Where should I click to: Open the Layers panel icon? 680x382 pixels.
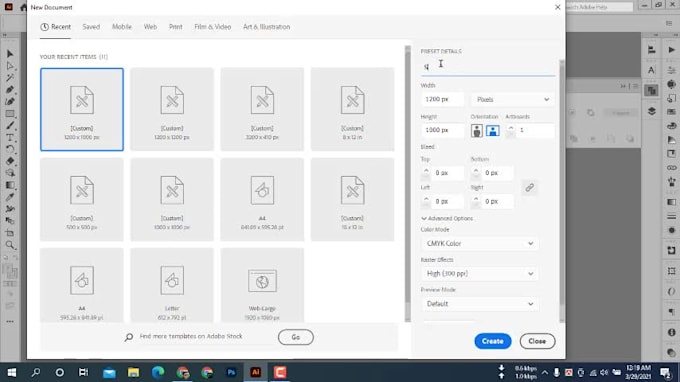(x=651, y=111)
